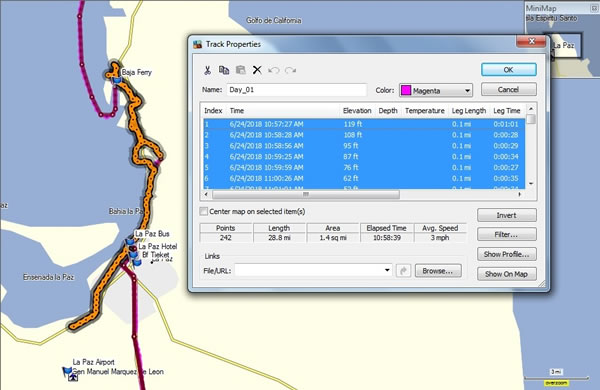Image resolution: width=600 pixels, height=390 pixels.
Task: Click the Delete X icon
Action: click(x=257, y=70)
